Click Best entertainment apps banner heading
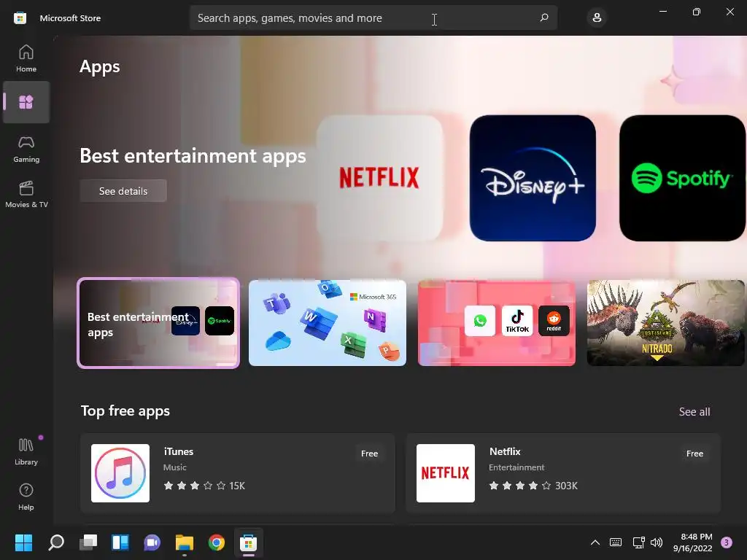747x560 pixels. coord(193,156)
